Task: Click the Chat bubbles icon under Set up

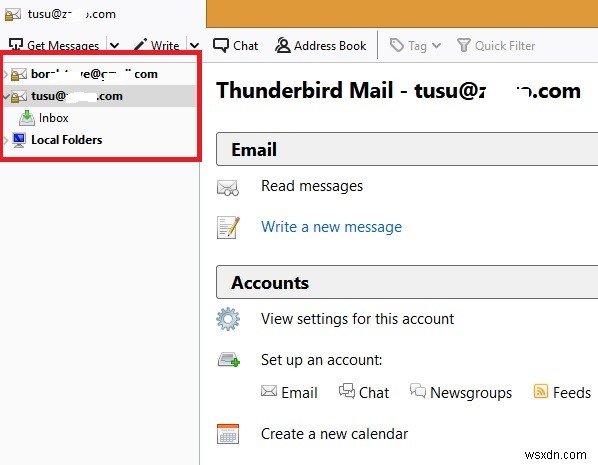Action: coord(347,391)
